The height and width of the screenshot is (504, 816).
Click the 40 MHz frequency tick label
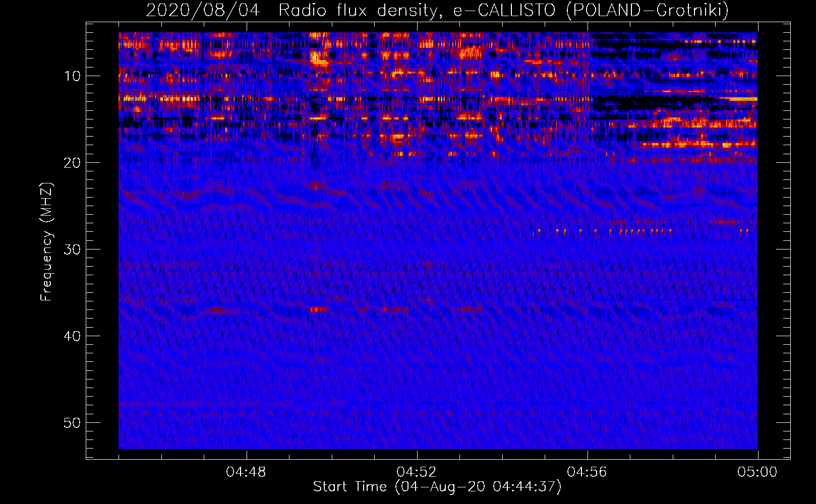(73, 336)
